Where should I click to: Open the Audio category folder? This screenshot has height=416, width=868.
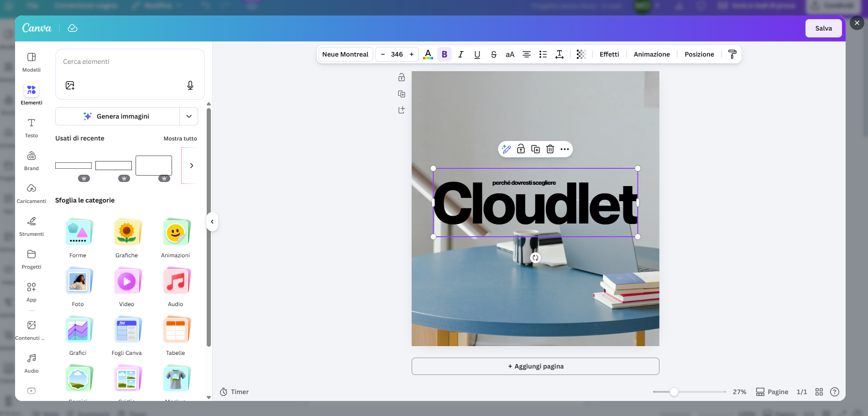point(176,287)
